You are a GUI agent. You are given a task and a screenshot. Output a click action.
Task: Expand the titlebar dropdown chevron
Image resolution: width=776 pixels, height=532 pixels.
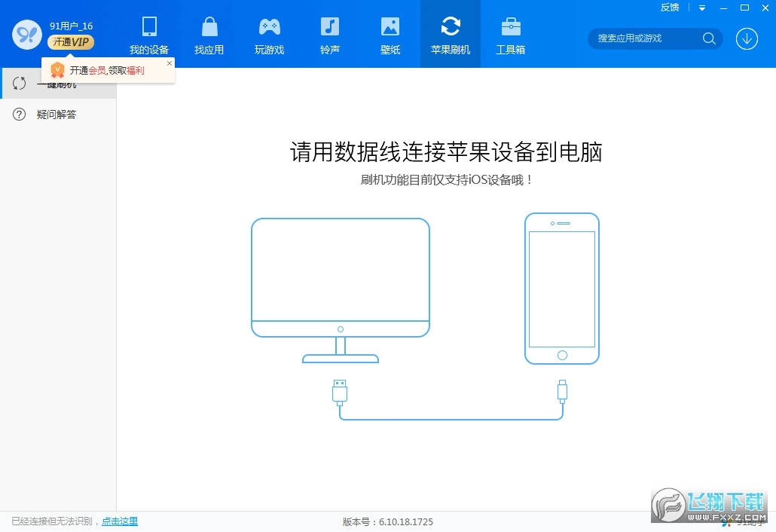pos(702,8)
